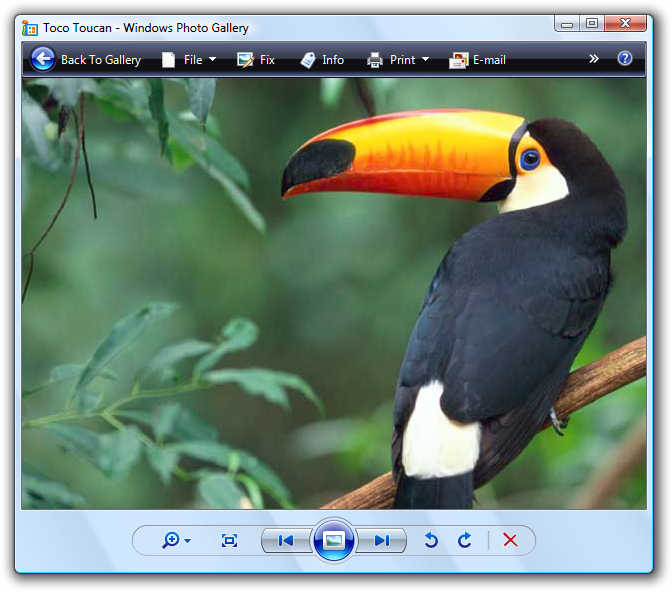This screenshot has width=672, height=592.
Task: Go to the previous photo
Action: (286, 541)
